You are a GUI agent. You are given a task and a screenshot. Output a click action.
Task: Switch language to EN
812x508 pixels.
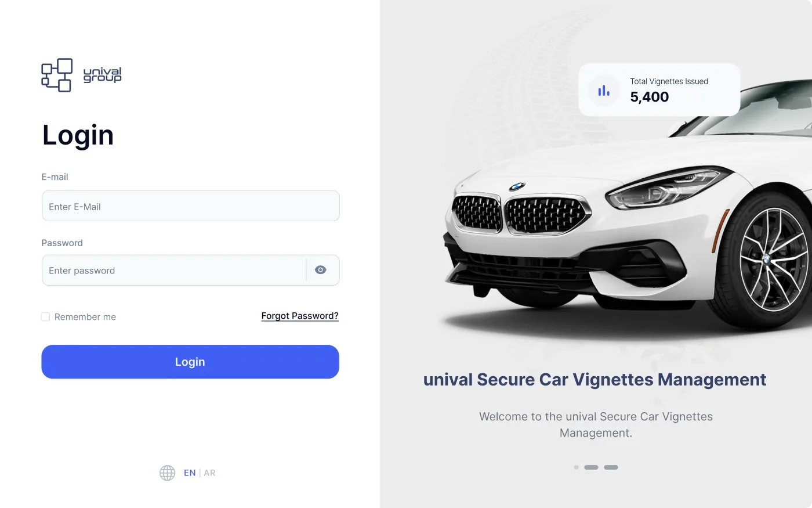(x=190, y=473)
